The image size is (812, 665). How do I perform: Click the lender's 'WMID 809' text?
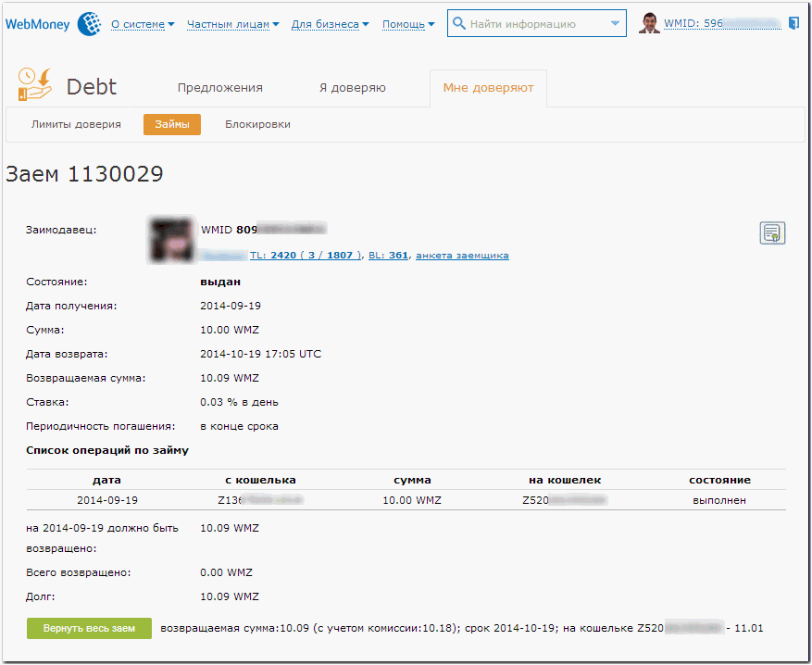coord(229,230)
